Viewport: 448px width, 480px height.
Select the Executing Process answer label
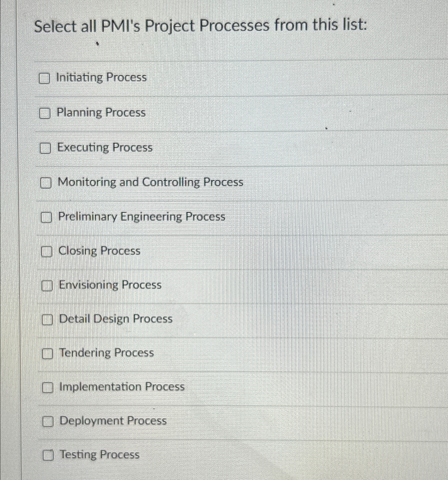tap(105, 148)
